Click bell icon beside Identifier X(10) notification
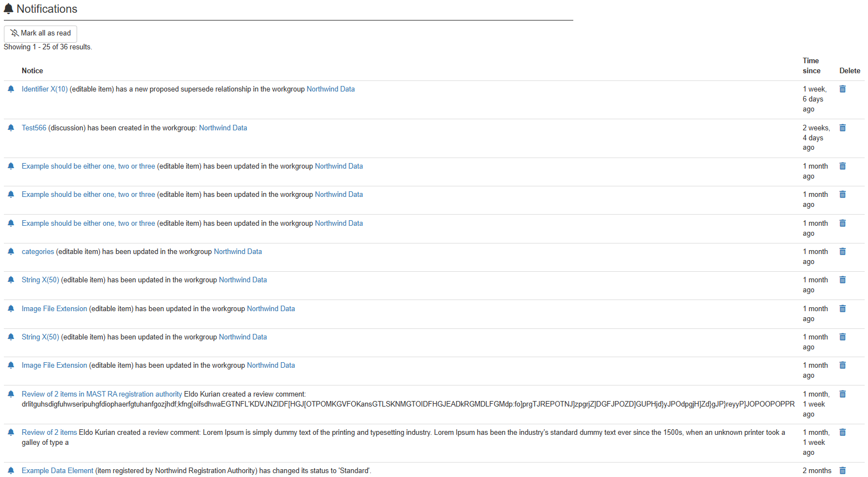The height and width of the screenshot is (477, 868). coord(11,89)
